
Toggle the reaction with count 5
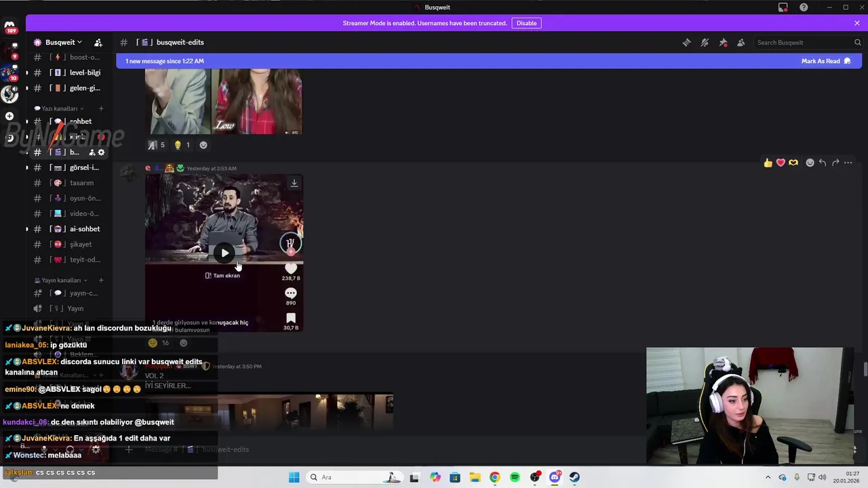(157, 145)
